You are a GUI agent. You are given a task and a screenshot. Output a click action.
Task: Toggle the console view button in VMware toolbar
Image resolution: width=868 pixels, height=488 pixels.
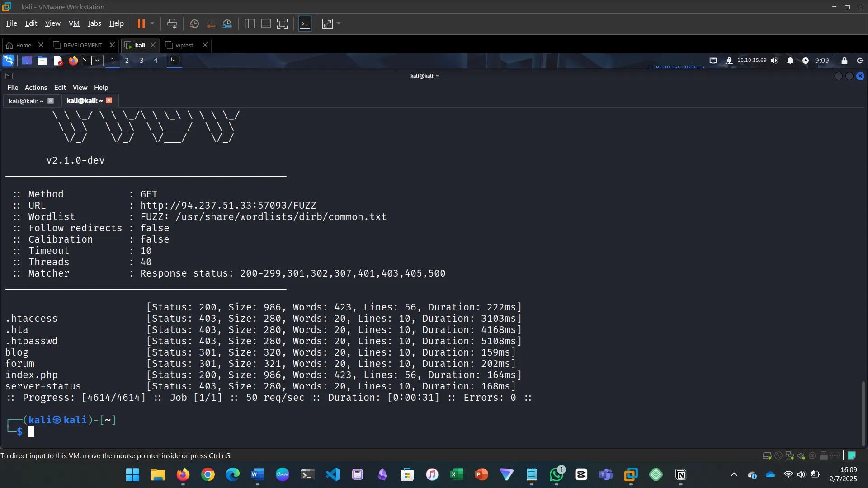point(305,23)
